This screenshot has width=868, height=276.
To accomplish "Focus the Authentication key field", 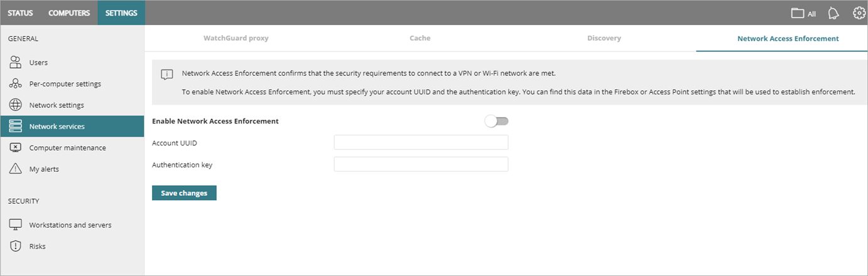I will pyautogui.click(x=421, y=164).
